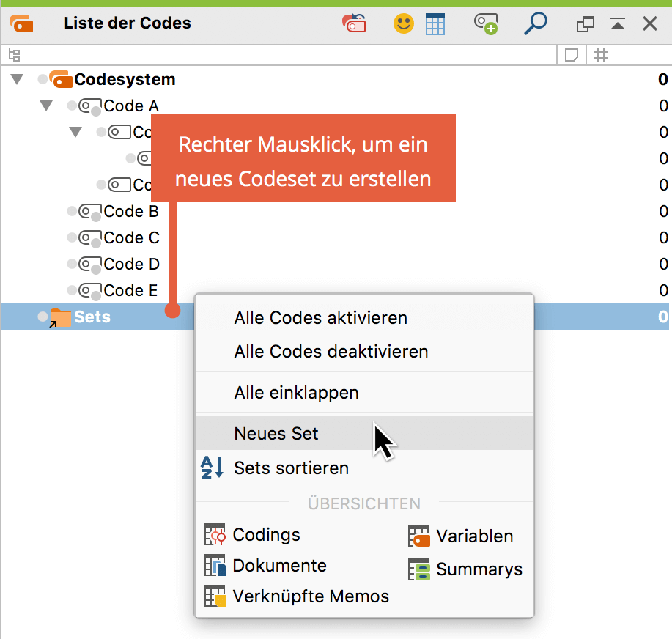Click the tree view icon below title

tap(15, 55)
